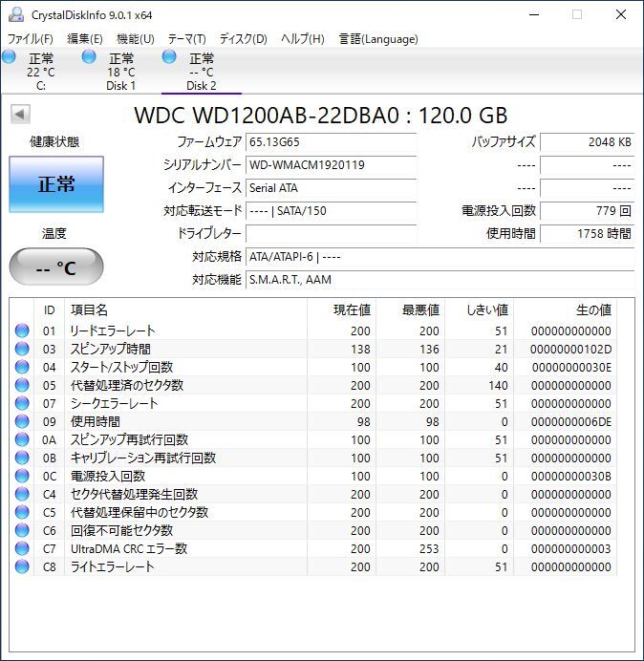This screenshot has width=644, height=661.
Task: Open the ファイル(F) menu
Action: pyautogui.click(x=31, y=39)
